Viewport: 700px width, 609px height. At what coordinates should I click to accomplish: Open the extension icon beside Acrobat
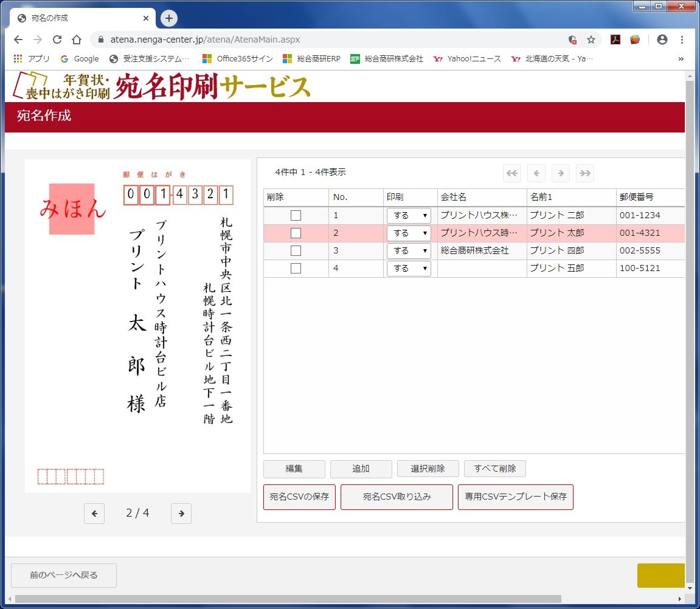(635, 40)
